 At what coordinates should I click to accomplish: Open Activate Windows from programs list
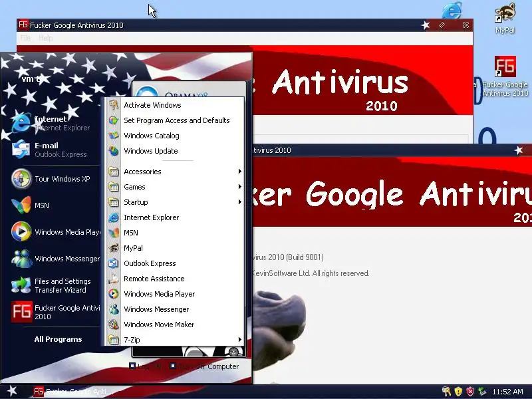point(175,105)
